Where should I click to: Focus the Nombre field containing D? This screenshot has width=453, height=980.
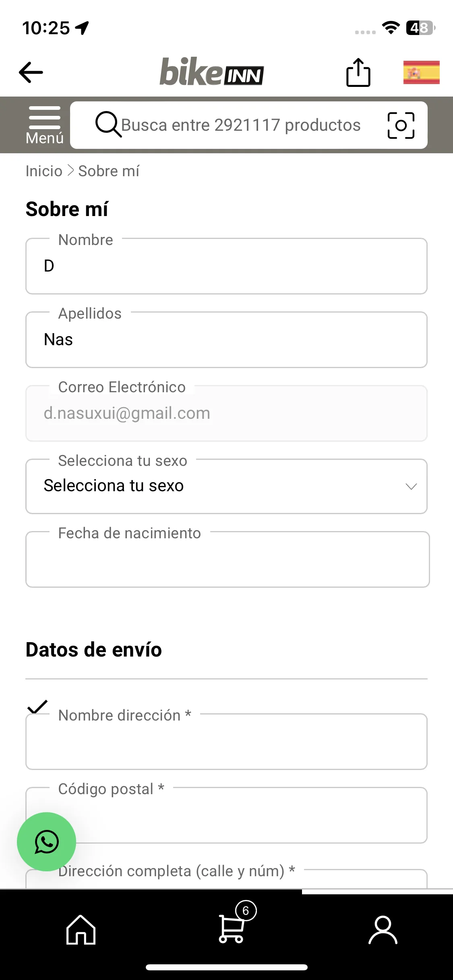(x=226, y=266)
